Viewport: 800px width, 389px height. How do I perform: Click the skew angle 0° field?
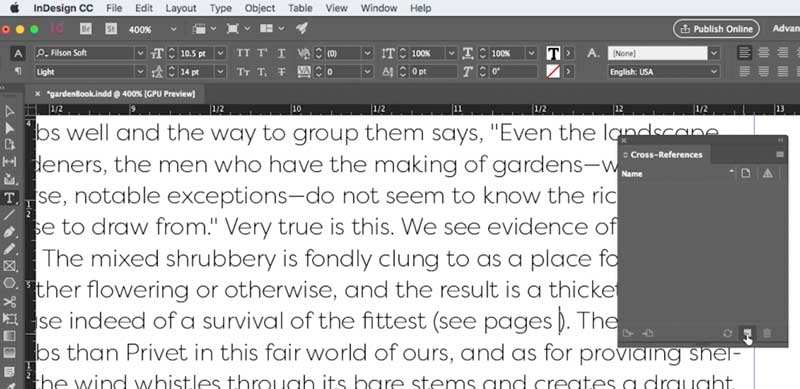pos(513,72)
